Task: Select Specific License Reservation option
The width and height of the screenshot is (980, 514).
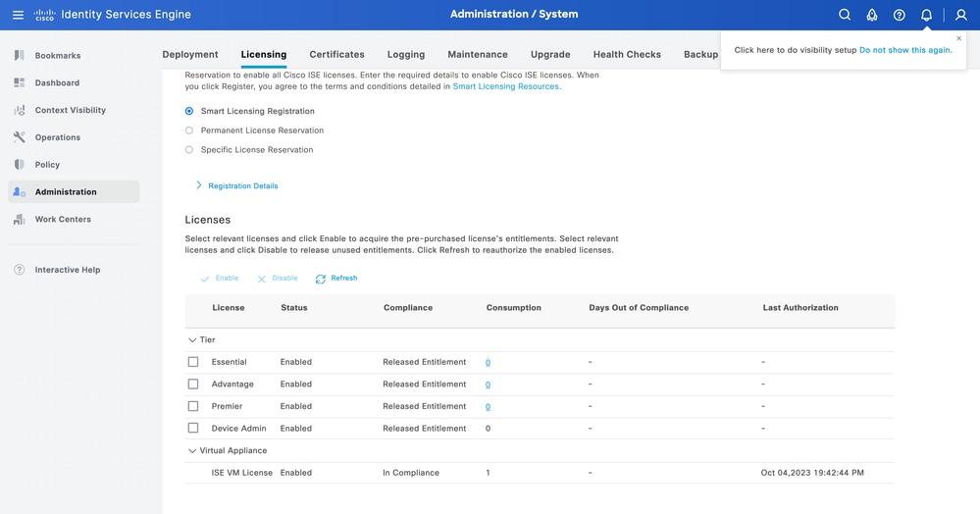Action: [189, 150]
